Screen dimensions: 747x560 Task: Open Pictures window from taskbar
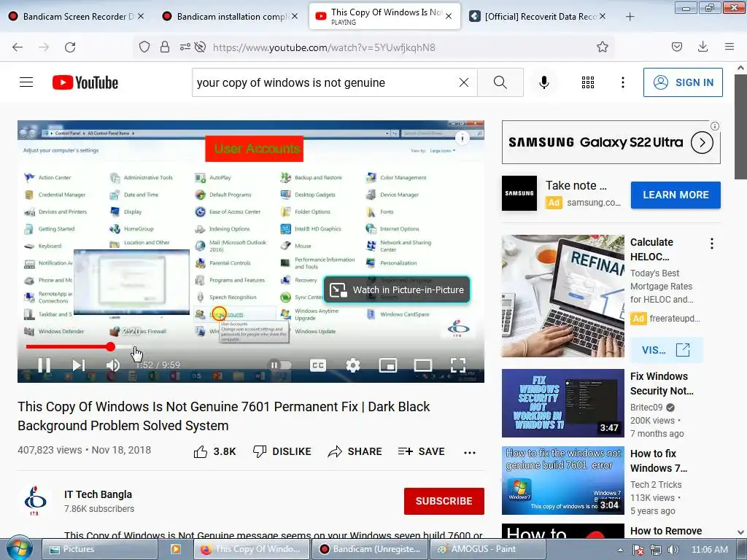click(x=99, y=549)
